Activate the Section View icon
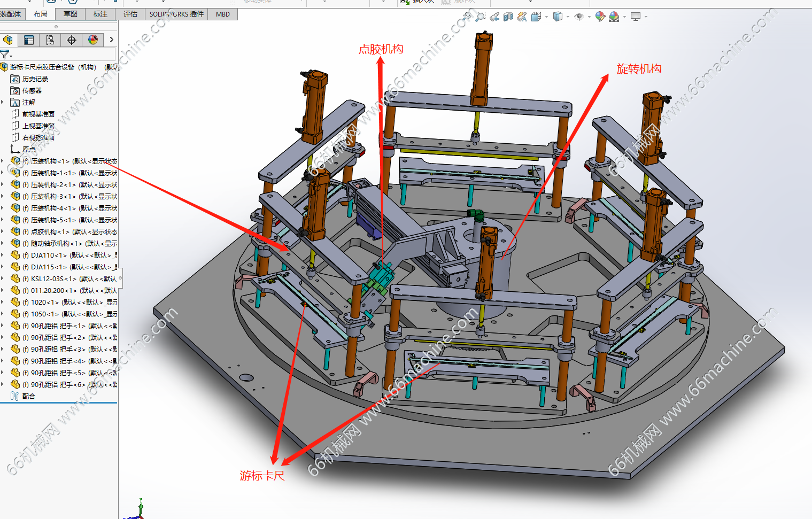The image size is (812, 519). (x=508, y=17)
